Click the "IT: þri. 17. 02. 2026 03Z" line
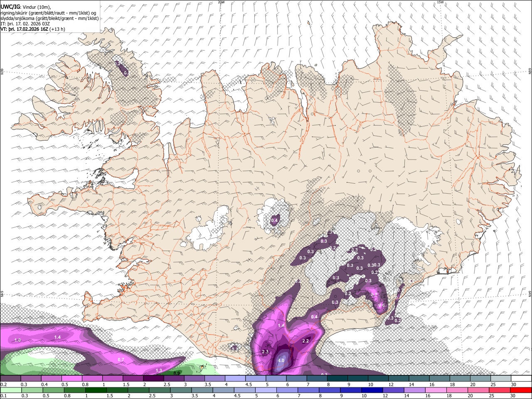Screen dimensions: 532x399 click(25, 24)
